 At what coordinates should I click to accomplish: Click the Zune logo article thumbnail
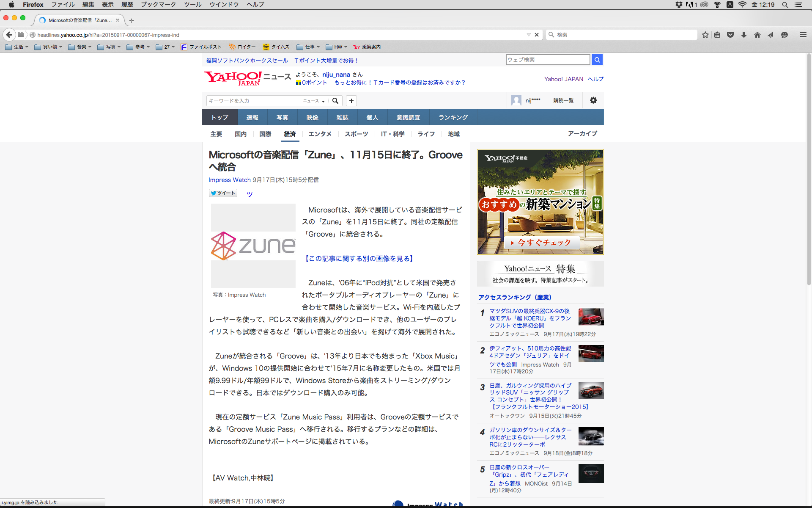click(253, 246)
